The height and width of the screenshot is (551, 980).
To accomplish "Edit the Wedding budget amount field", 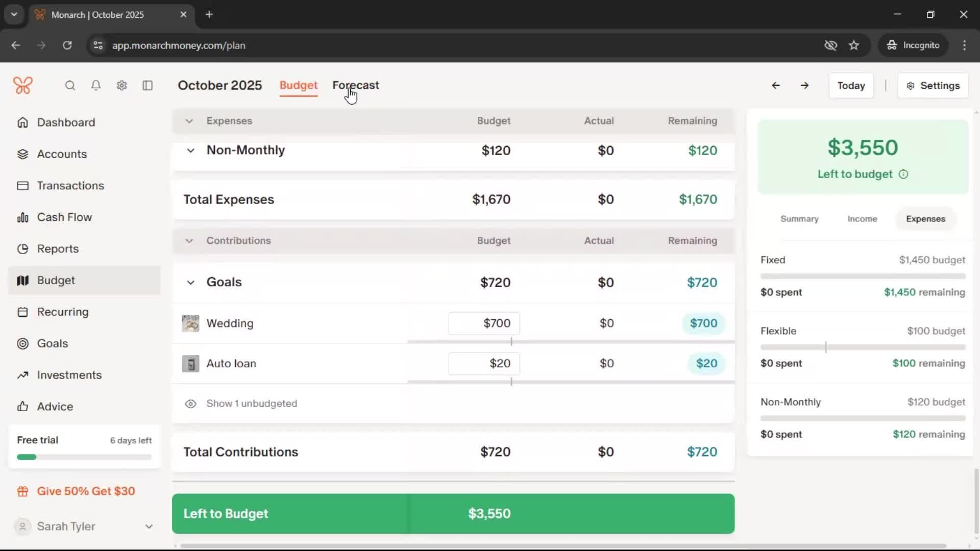I will tap(484, 323).
